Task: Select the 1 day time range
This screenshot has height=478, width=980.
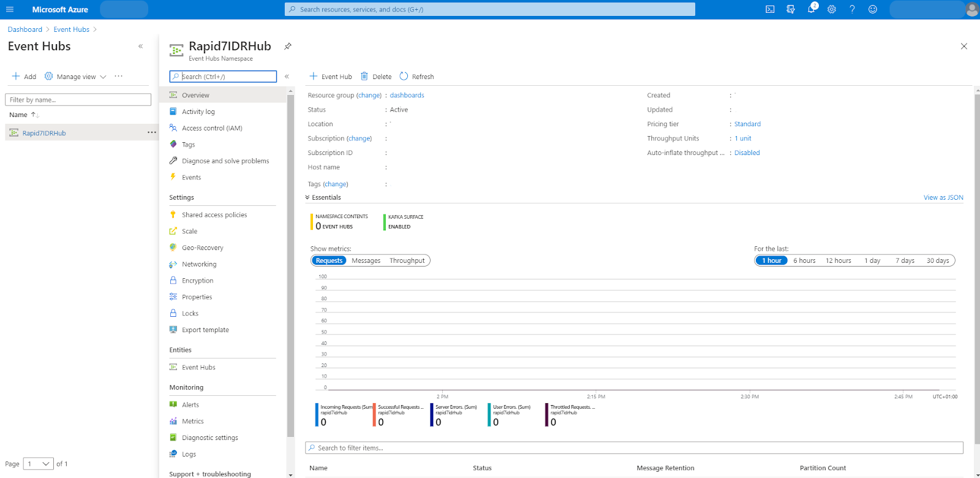Action: (872, 260)
